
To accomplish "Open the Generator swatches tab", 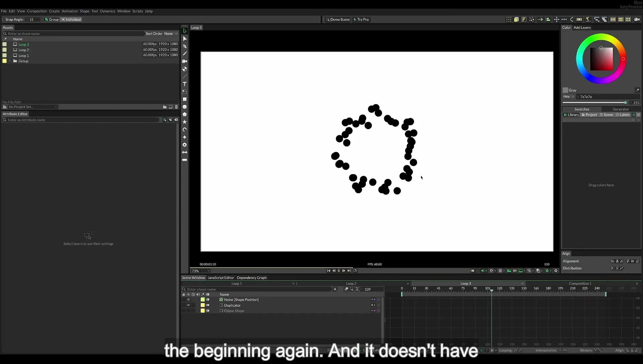I will tap(621, 109).
